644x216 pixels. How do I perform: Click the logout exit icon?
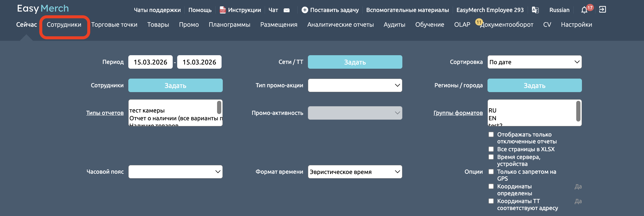tap(602, 10)
